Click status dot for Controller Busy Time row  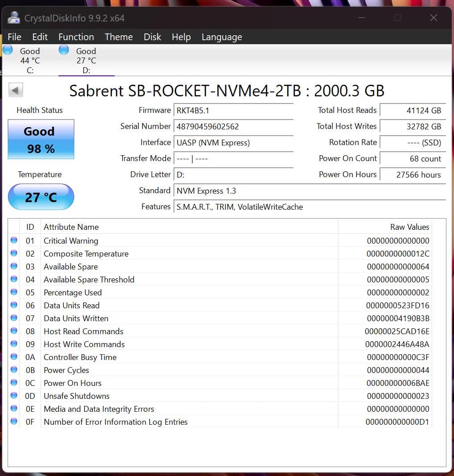[x=14, y=357]
